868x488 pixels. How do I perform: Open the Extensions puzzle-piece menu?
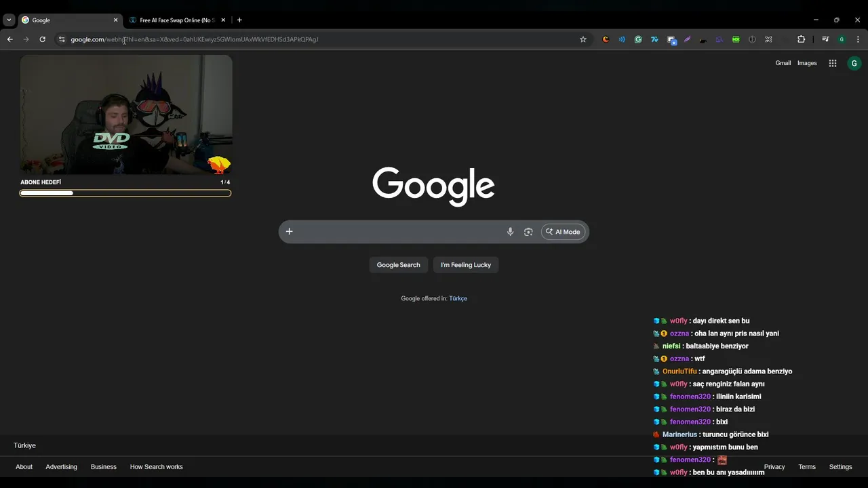point(801,39)
